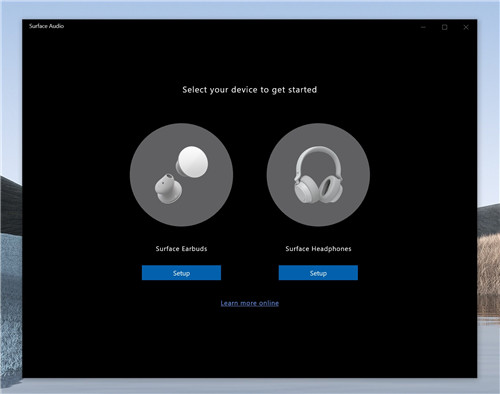This screenshot has width=500, height=394.
Task: Click the 'Select your device to get started' heading
Action: (x=250, y=90)
